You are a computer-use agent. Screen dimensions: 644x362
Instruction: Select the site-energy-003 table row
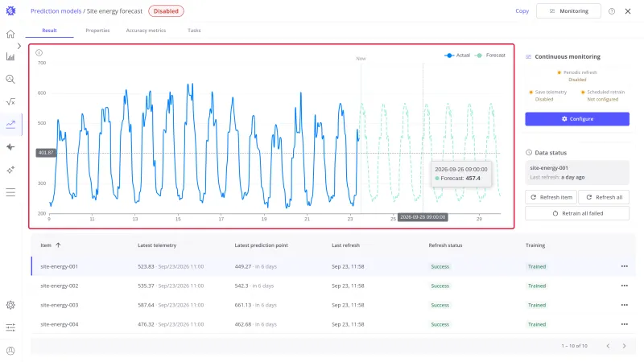333,305
